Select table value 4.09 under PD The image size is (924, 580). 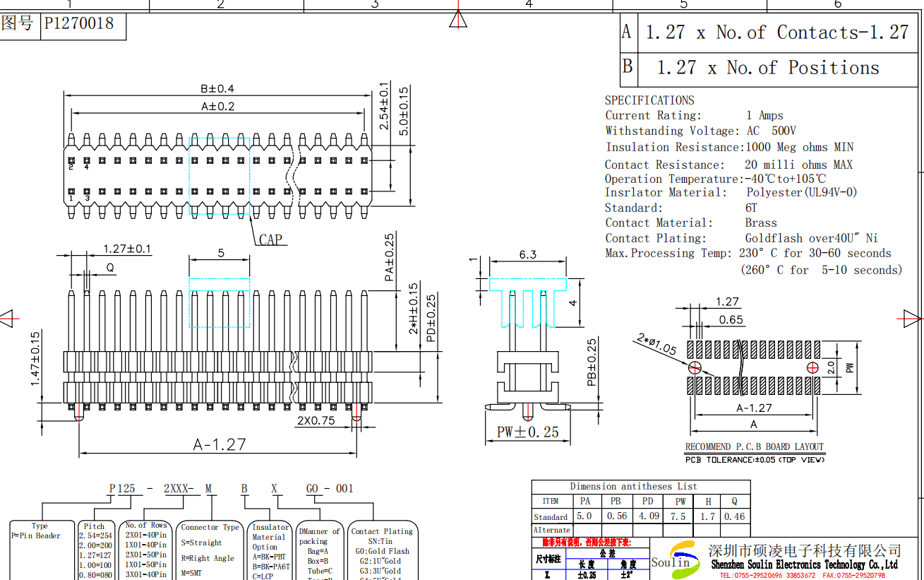pyautogui.click(x=649, y=516)
